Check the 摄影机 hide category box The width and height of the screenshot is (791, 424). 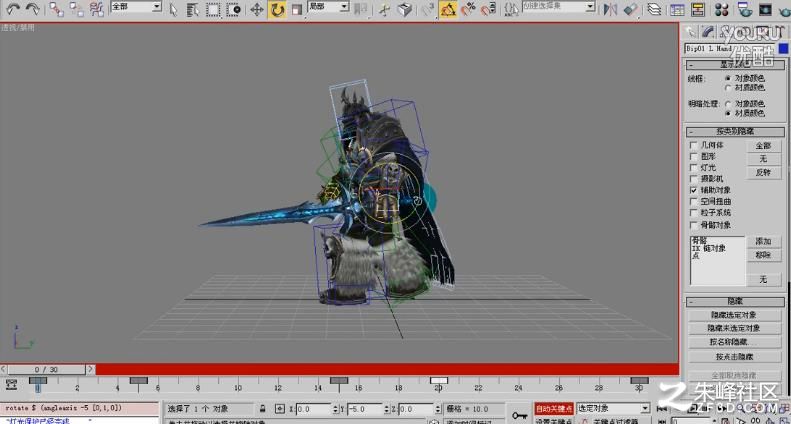click(x=694, y=179)
